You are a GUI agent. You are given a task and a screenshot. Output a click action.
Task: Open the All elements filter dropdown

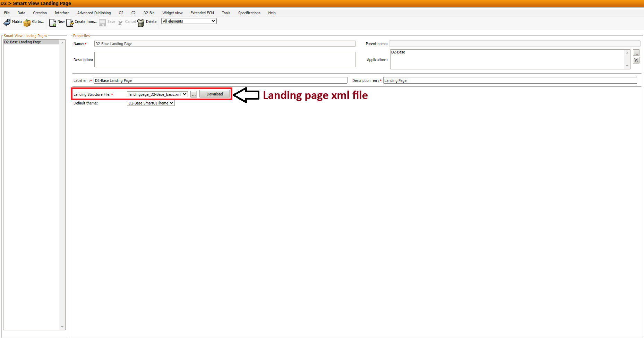coord(189,21)
